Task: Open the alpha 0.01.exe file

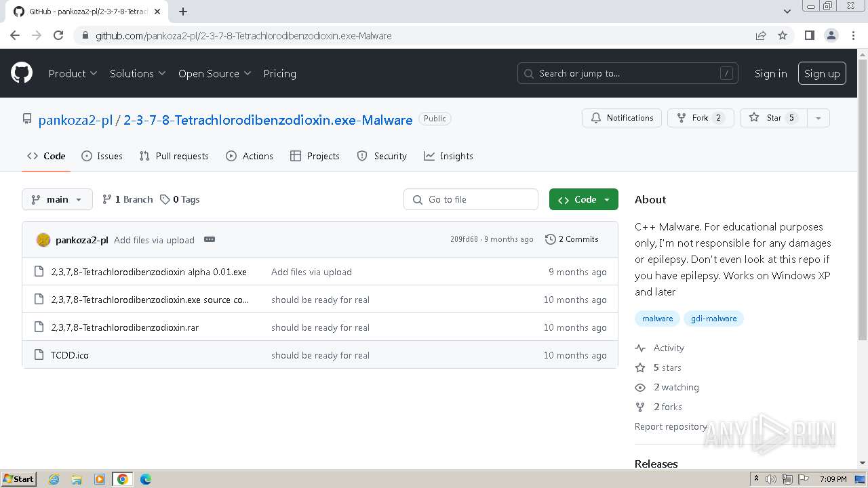Action: (x=149, y=272)
